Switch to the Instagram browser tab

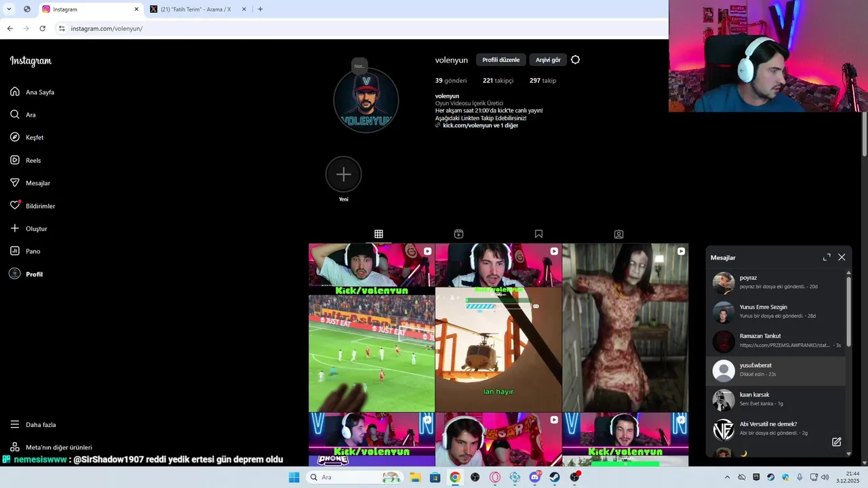(88, 9)
